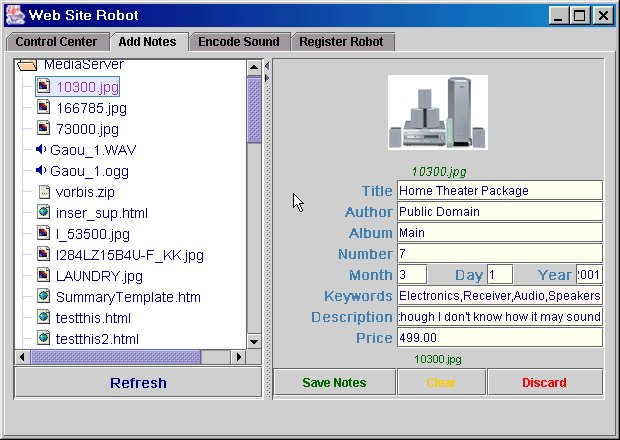Click the file tree scroll left arrow
This screenshot has height=440, width=620.
pos(23,357)
